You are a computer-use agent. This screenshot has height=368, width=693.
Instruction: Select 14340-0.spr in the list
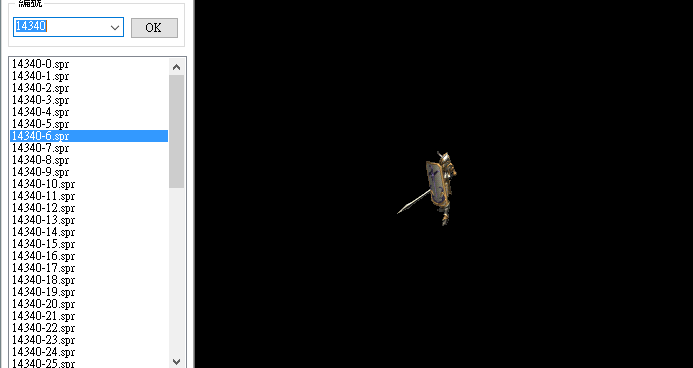point(89,64)
